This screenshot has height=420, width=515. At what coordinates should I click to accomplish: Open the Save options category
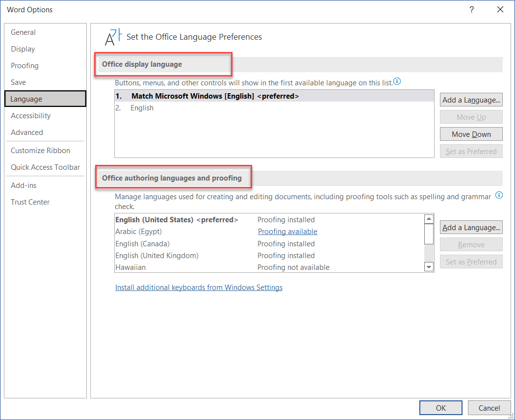pyautogui.click(x=45, y=82)
